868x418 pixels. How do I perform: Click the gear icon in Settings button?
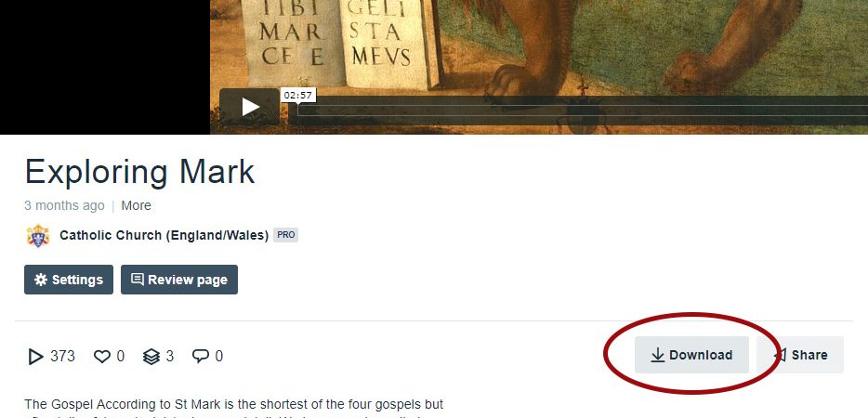point(41,280)
